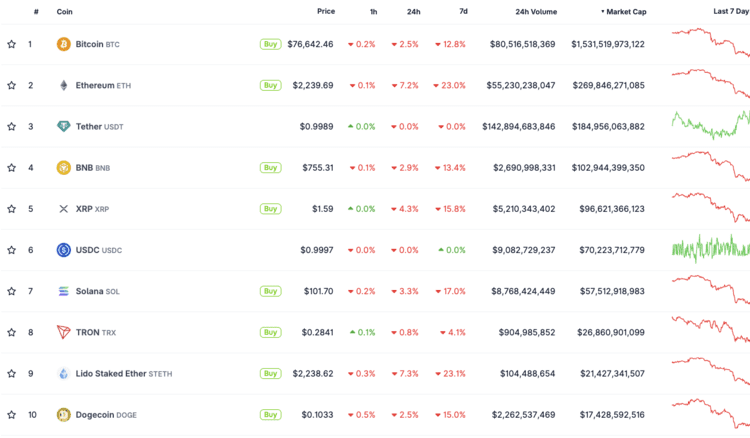Click the BNB coin logo icon
This screenshot has height=438, width=750.
[64, 167]
